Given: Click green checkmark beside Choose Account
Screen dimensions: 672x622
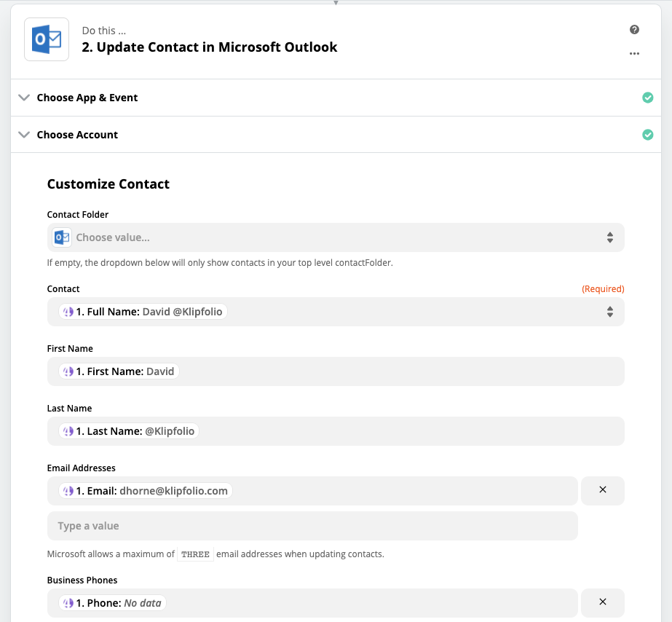Looking at the screenshot, I should coord(647,135).
